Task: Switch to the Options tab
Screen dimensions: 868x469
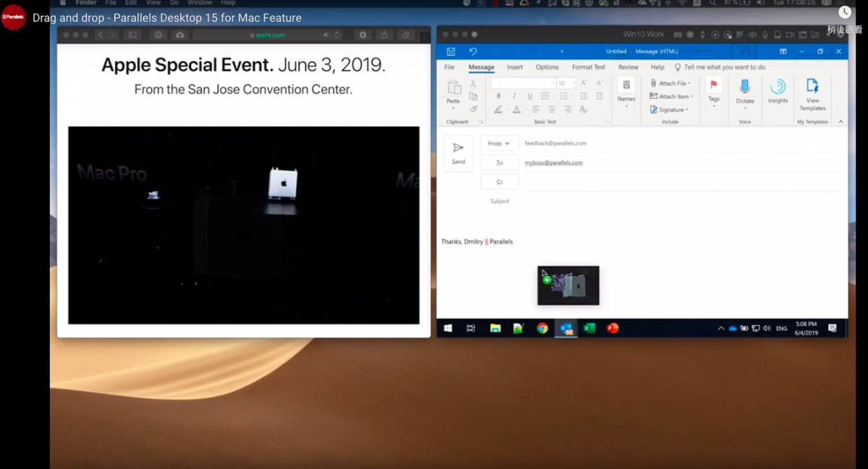Action: [547, 67]
